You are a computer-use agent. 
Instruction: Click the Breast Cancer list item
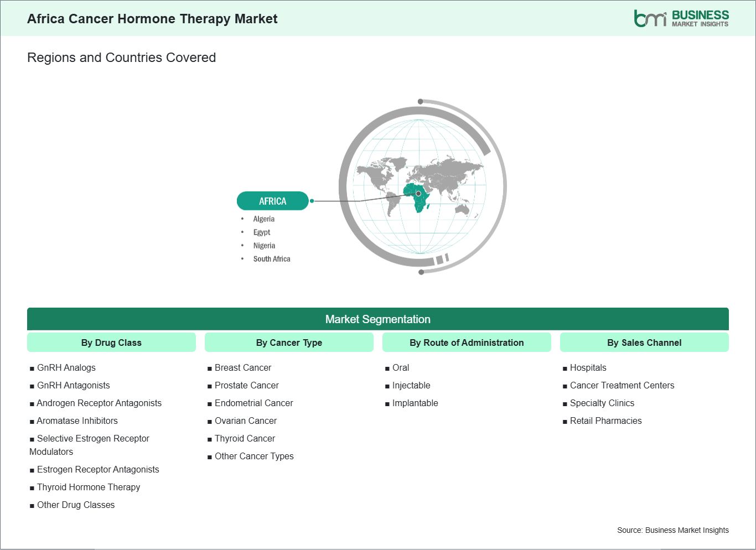(242, 367)
